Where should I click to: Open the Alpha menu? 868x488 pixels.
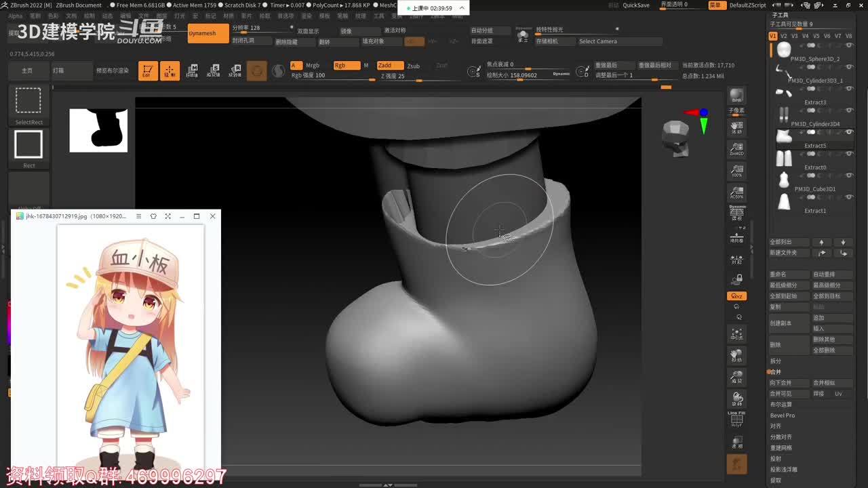click(x=15, y=16)
